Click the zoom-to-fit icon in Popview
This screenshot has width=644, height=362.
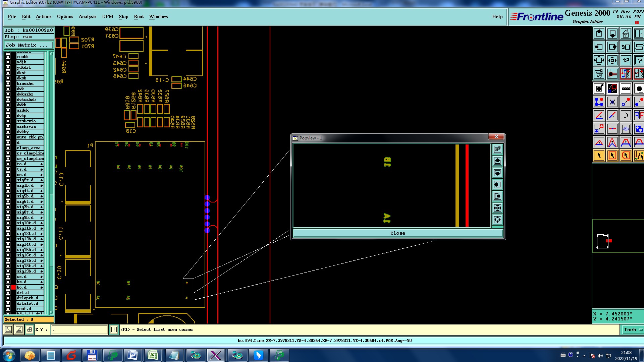tap(497, 208)
